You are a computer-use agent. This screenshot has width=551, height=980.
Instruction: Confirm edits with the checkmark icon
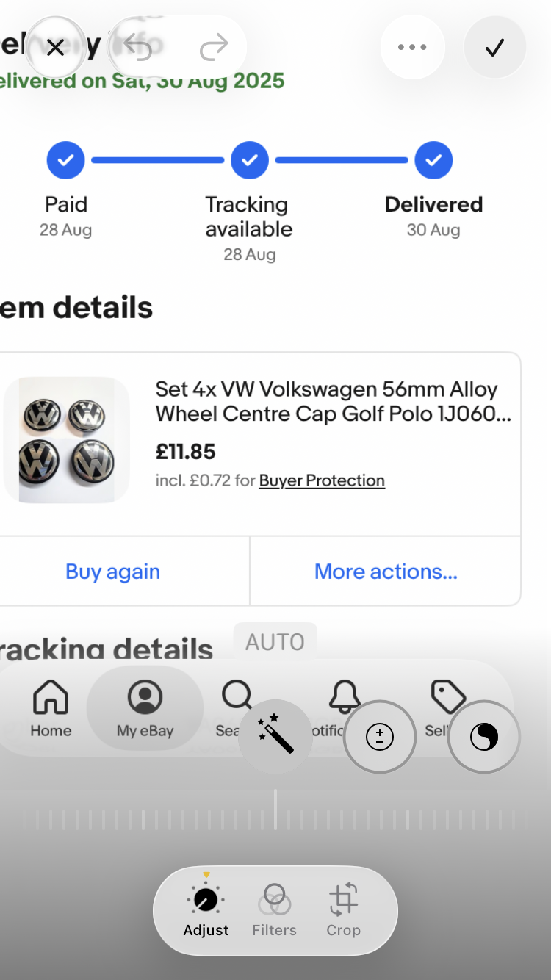click(494, 48)
